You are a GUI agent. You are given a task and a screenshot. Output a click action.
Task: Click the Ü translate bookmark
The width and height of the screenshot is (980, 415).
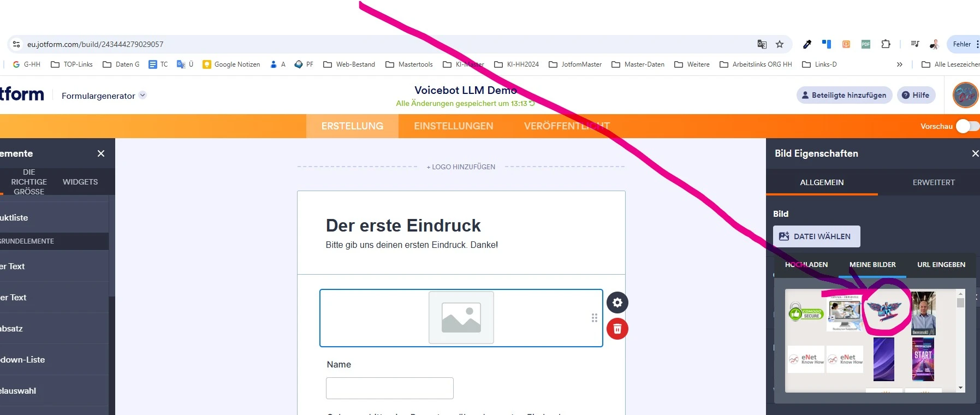click(x=185, y=64)
